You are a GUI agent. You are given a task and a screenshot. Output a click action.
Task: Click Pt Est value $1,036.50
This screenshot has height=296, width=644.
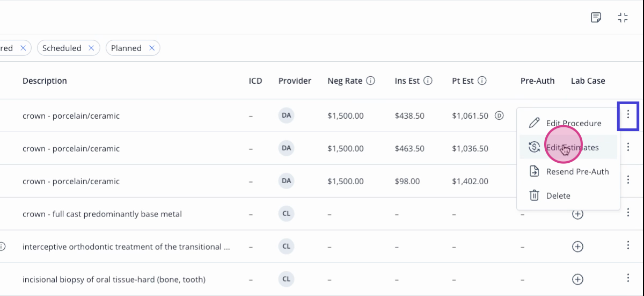click(x=470, y=148)
